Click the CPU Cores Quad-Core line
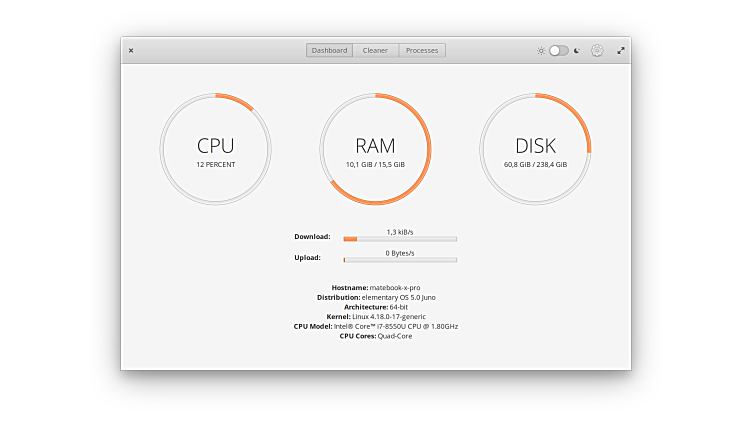 [376, 336]
